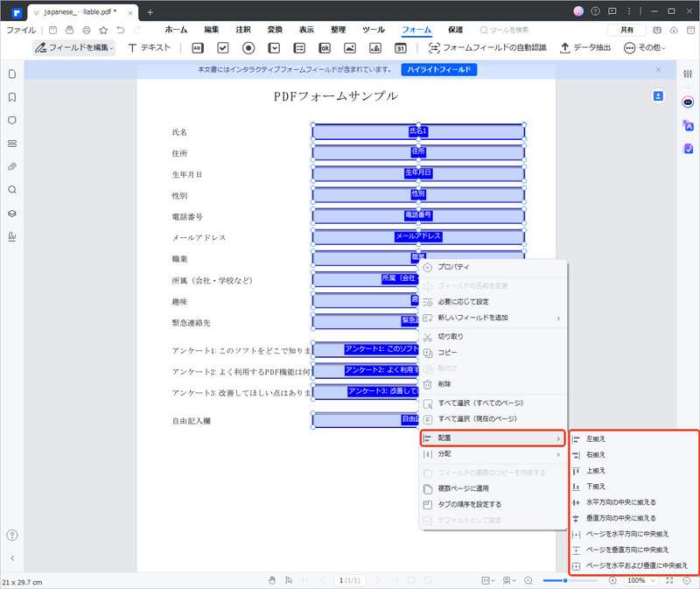Select the image field tool icon
700x589 pixels.
(350, 48)
